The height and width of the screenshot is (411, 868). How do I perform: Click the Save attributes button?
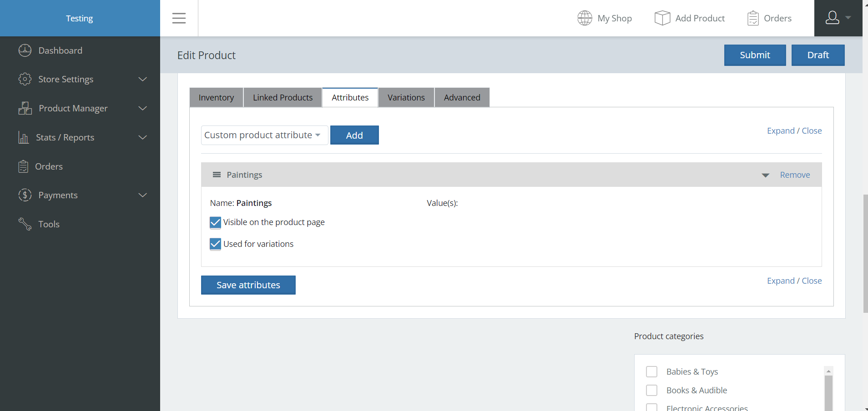click(248, 285)
